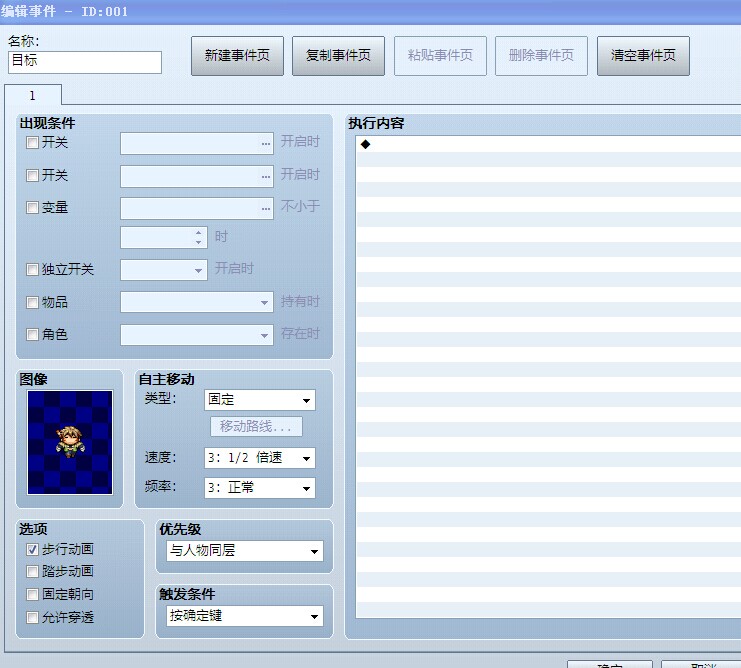Uncheck the 步行动画 option
This screenshot has height=668, width=741.
click(32, 549)
